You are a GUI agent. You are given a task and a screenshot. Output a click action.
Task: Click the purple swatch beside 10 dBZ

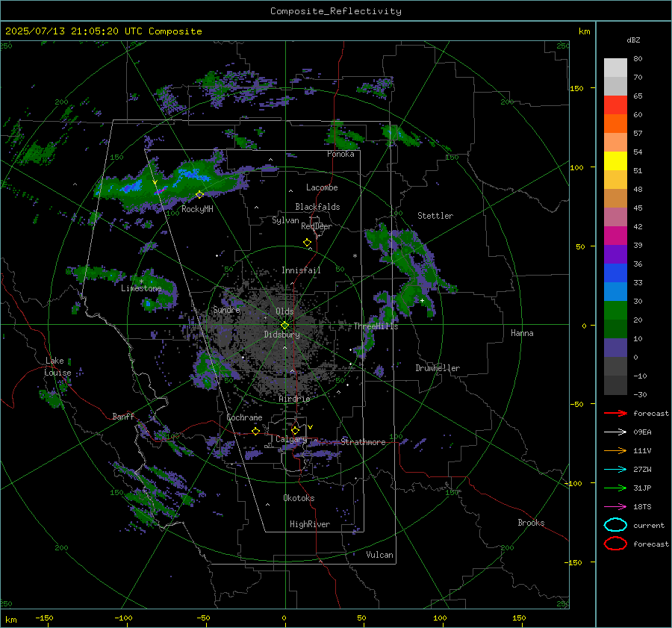[615, 347]
